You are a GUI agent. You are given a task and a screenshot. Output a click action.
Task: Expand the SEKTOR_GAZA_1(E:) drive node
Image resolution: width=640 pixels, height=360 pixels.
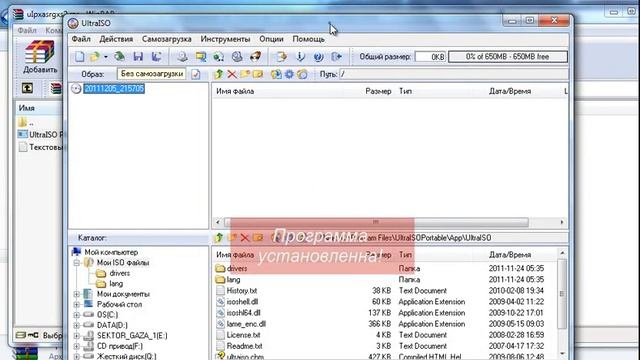click(76, 336)
